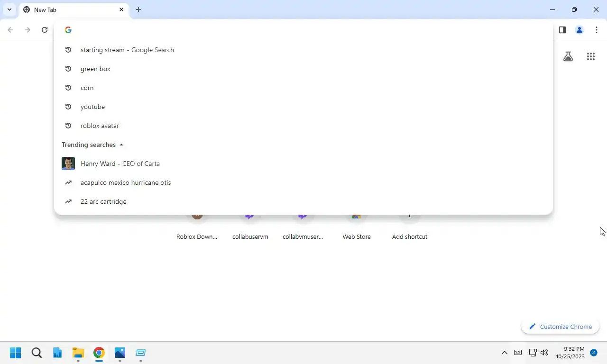
Task: Open the Search Labs flask icon
Action: pos(568,56)
